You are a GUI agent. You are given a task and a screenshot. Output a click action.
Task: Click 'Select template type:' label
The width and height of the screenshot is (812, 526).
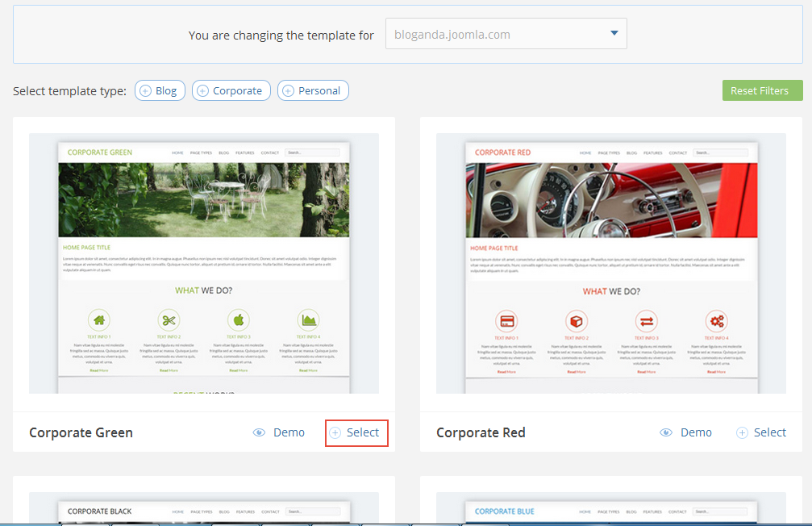coord(69,91)
